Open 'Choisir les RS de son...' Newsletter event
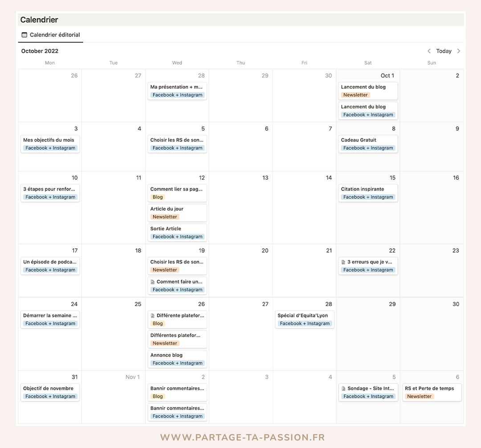Screen dimensions: 481x448 [x=177, y=266]
